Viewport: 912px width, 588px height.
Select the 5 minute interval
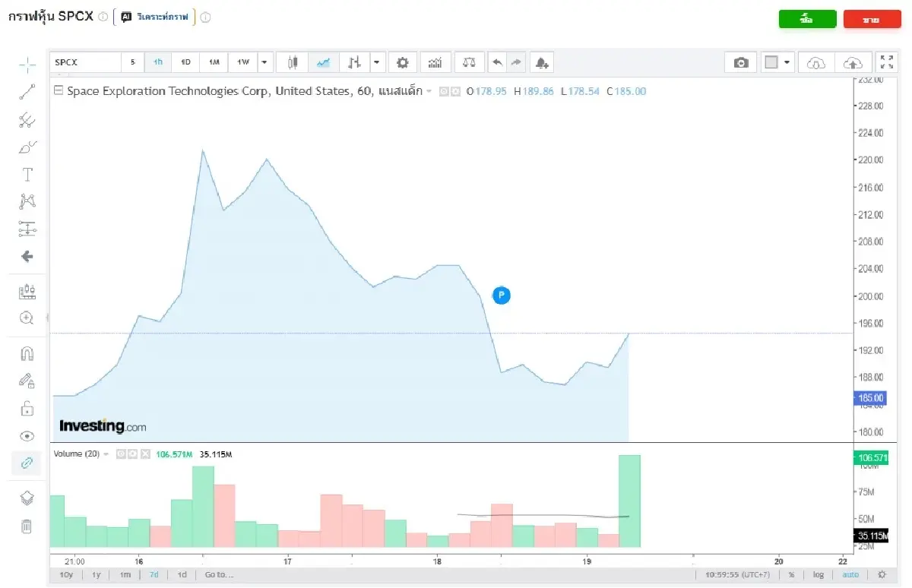132,62
